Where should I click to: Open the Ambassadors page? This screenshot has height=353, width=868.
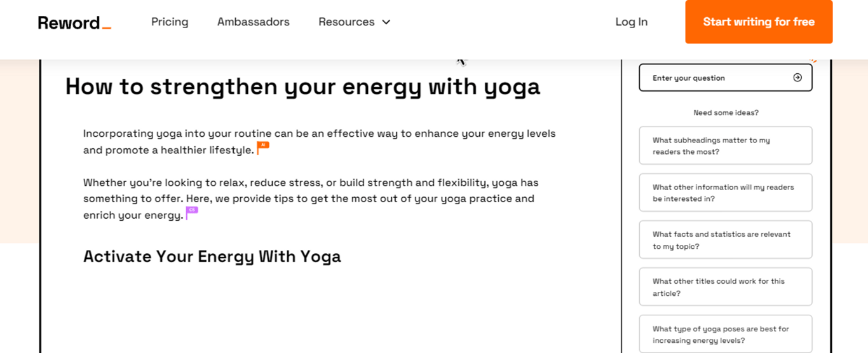point(253,22)
